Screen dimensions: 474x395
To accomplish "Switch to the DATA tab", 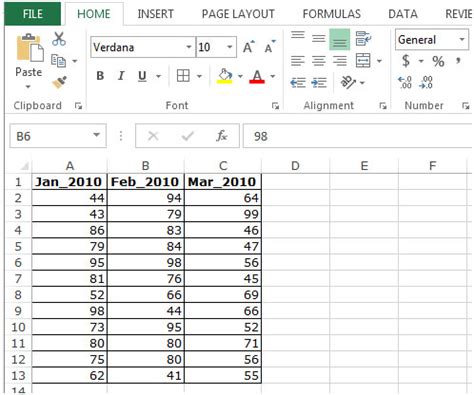I will (x=403, y=14).
